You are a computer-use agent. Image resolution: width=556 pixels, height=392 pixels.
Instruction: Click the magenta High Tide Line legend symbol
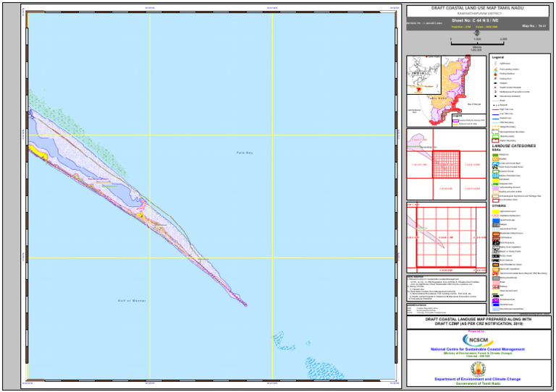coord(495,109)
